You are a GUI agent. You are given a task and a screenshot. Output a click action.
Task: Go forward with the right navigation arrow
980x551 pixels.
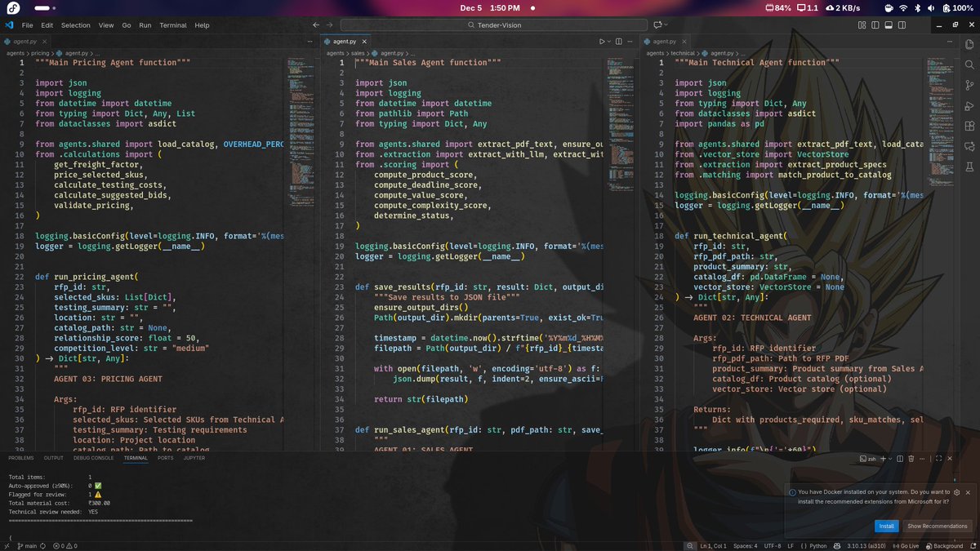(x=330, y=25)
